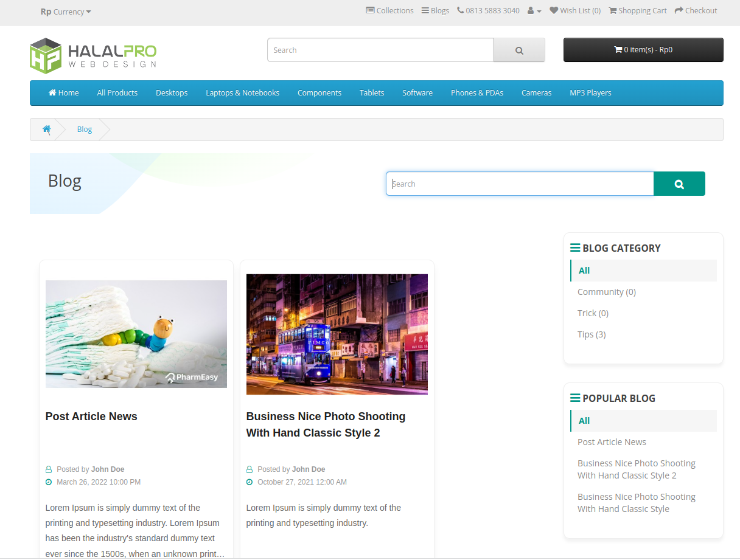The image size is (740, 560).
Task: Click the Hong Kong tram article thumbnail
Action: click(x=337, y=334)
